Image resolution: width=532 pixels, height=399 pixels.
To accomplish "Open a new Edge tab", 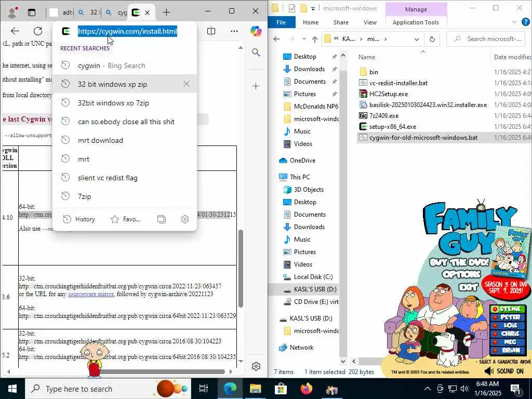I will click(x=166, y=12).
